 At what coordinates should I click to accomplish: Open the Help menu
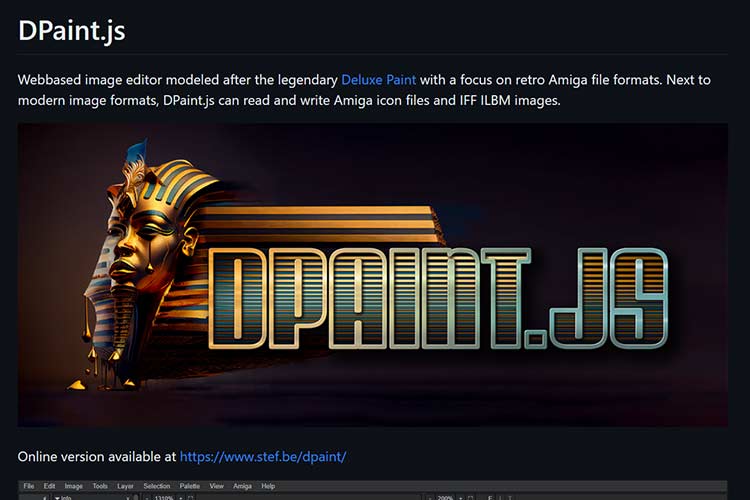coord(268,486)
